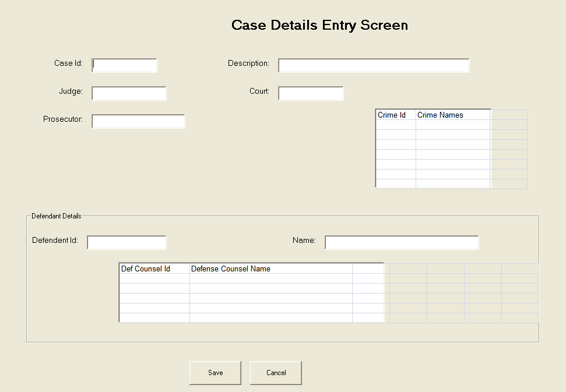566x392 pixels.
Task: Click the Def Counsel Id column header
Action: point(154,269)
